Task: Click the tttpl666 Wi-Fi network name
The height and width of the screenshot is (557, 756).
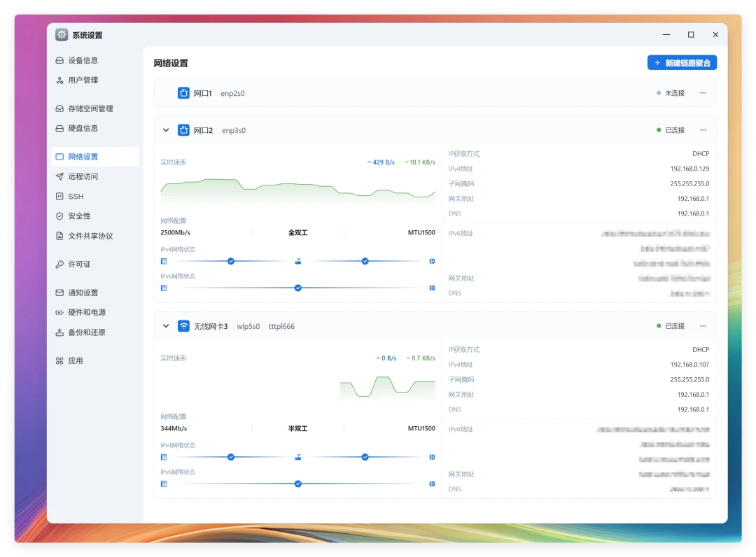Action: pos(281,326)
